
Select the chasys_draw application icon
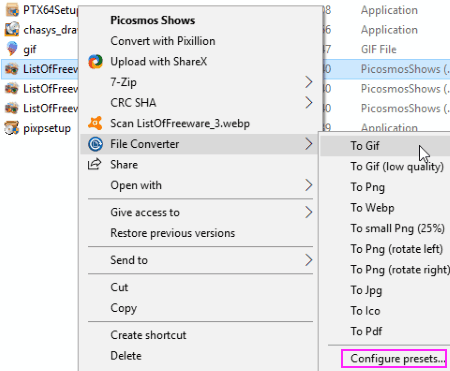click(x=12, y=29)
